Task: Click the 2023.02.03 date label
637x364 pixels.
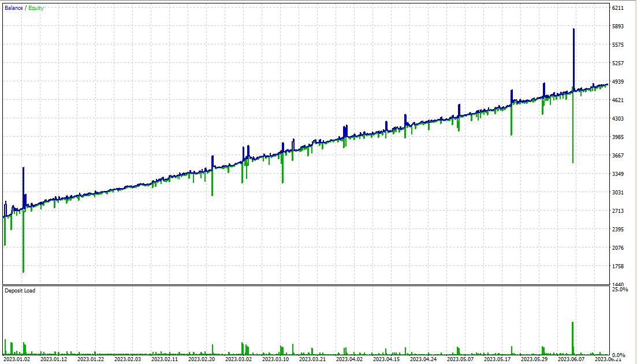Action: [128, 359]
